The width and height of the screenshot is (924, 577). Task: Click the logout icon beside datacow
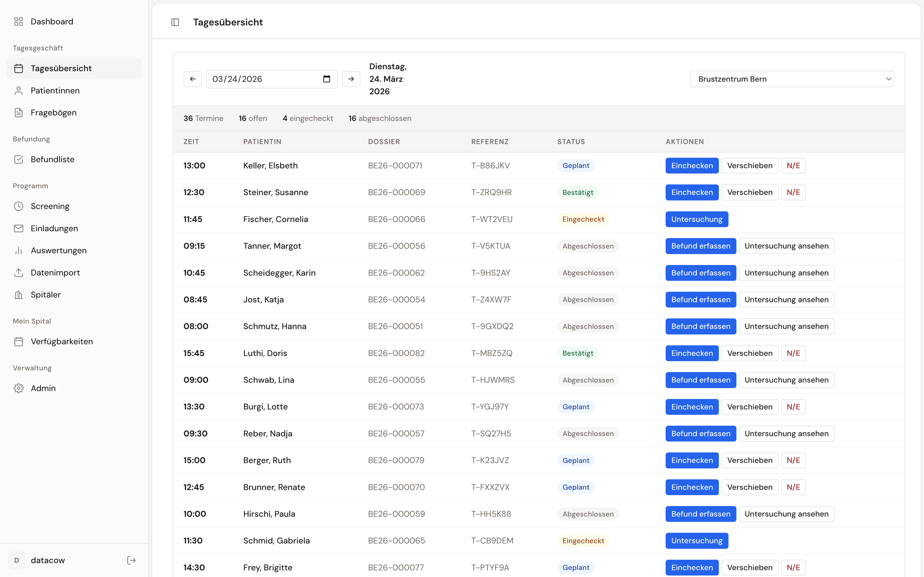click(131, 560)
